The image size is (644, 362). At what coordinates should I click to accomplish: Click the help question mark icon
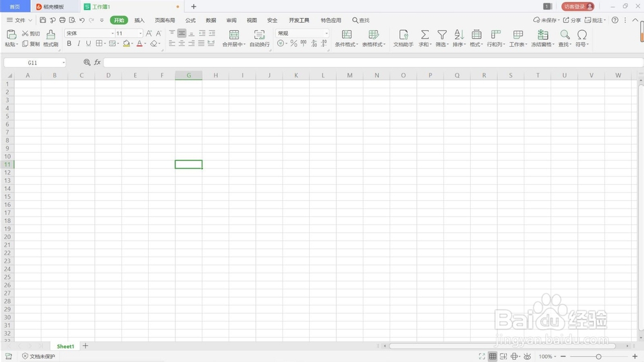(615, 20)
